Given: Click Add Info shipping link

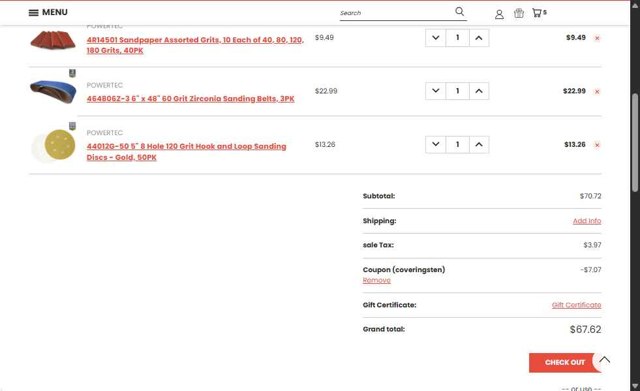Looking at the screenshot, I should [587, 221].
